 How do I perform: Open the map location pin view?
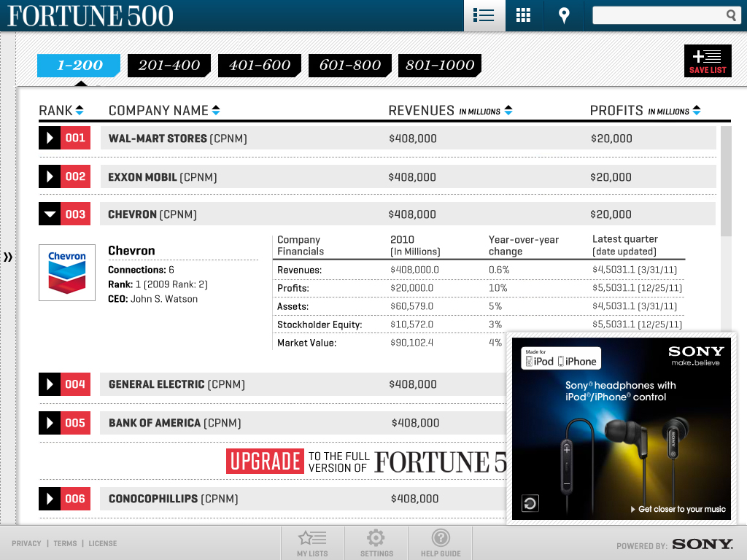point(563,15)
